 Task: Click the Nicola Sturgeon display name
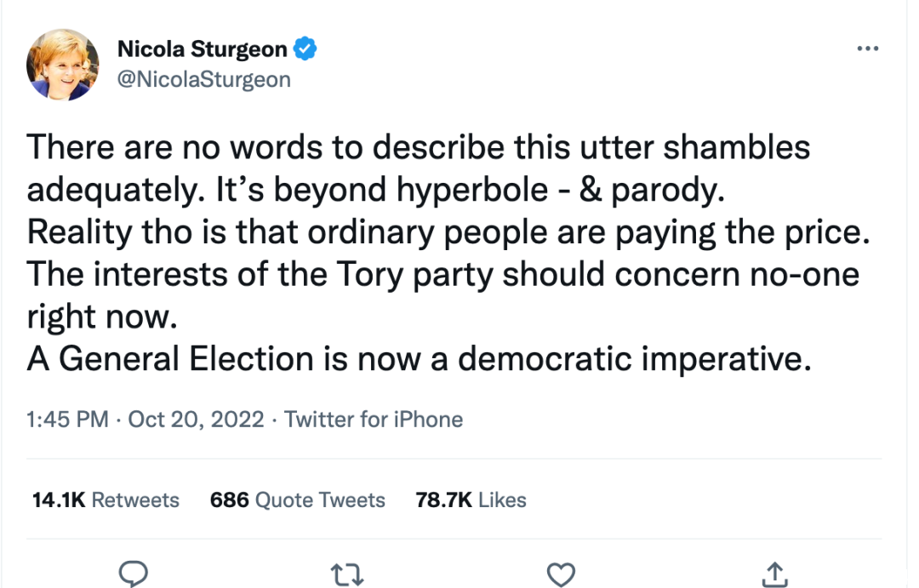[x=203, y=49]
